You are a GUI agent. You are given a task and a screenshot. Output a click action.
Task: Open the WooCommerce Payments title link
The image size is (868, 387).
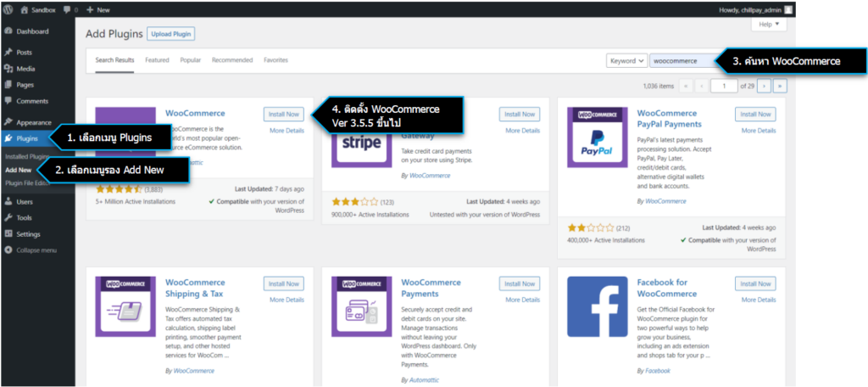tap(431, 288)
